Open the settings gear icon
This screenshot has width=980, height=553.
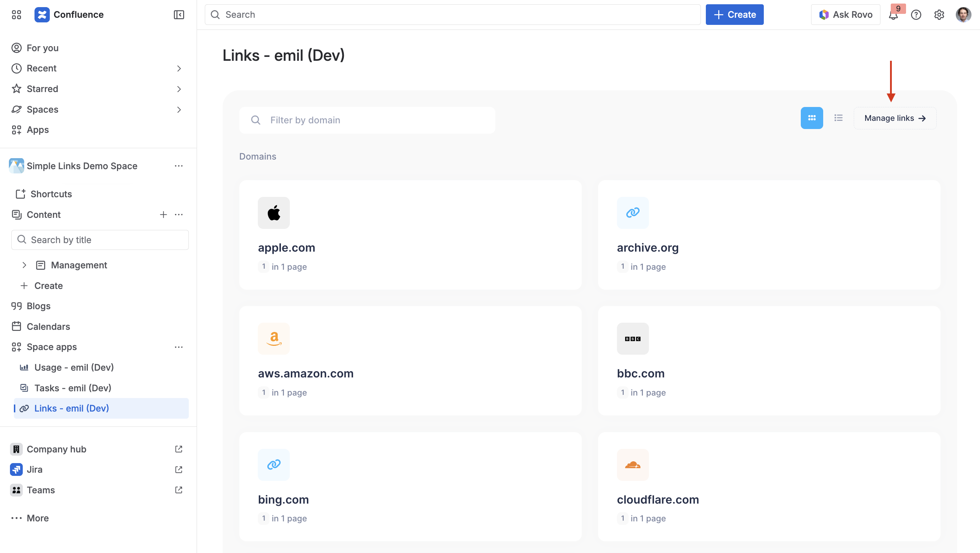coord(939,15)
